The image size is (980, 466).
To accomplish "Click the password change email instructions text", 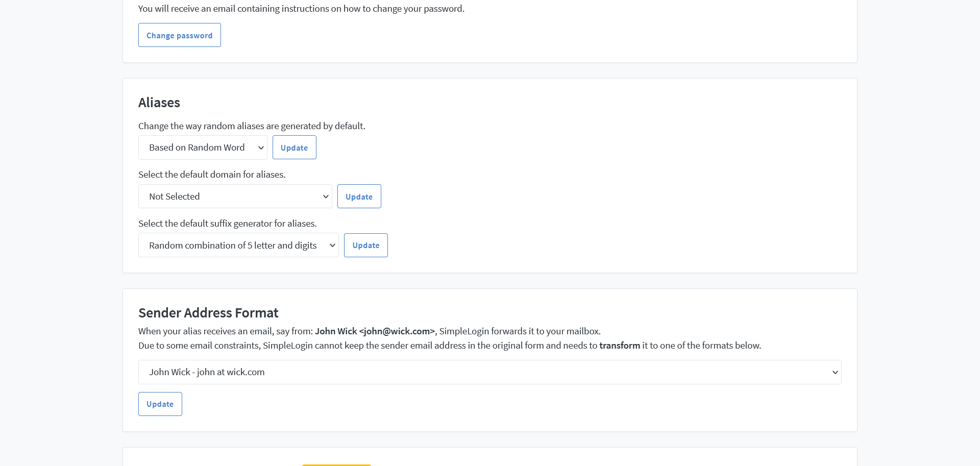I will (301, 9).
